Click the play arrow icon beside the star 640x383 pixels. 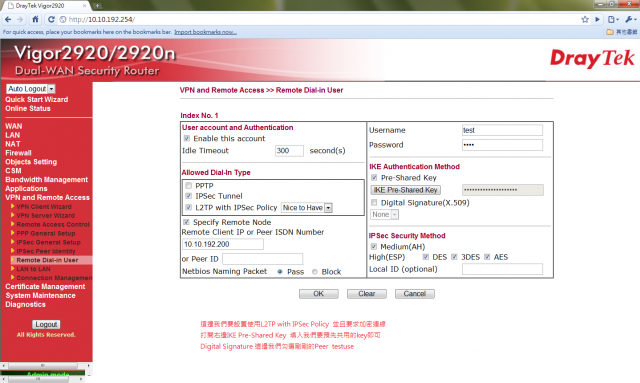(598, 19)
